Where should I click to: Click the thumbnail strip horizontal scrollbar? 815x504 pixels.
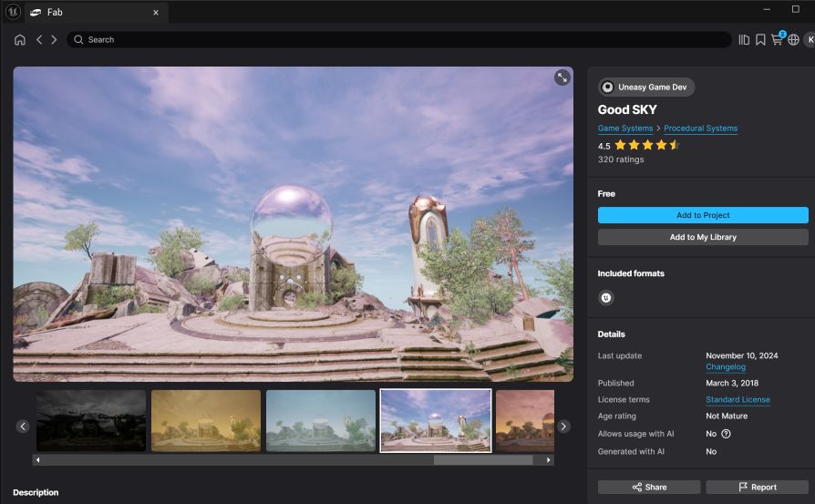(x=292, y=460)
